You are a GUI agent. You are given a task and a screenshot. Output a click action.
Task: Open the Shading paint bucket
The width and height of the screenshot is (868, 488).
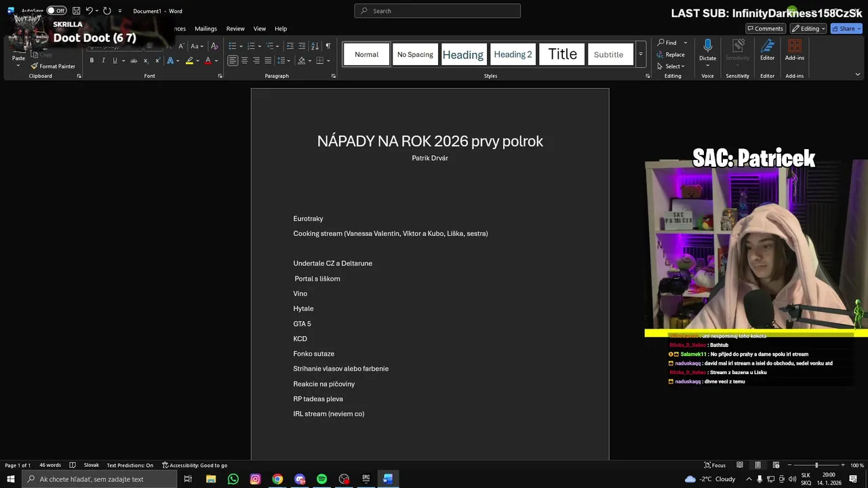point(300,60)
